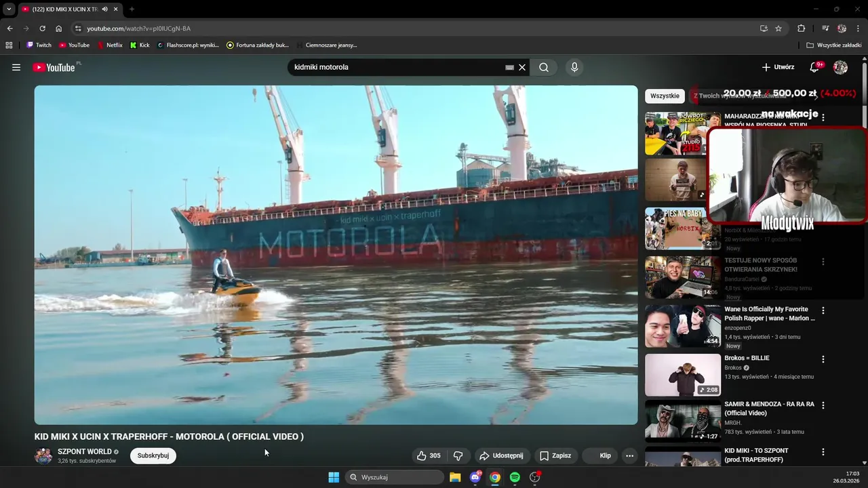
Task: Open the Windows Start menu
Action: pyautogui.click(x=334, y=477)
